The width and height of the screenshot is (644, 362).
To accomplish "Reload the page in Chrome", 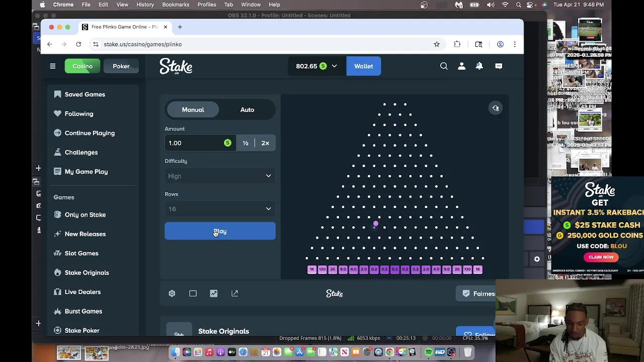I will pyautogui.click(x=78, y=44).
